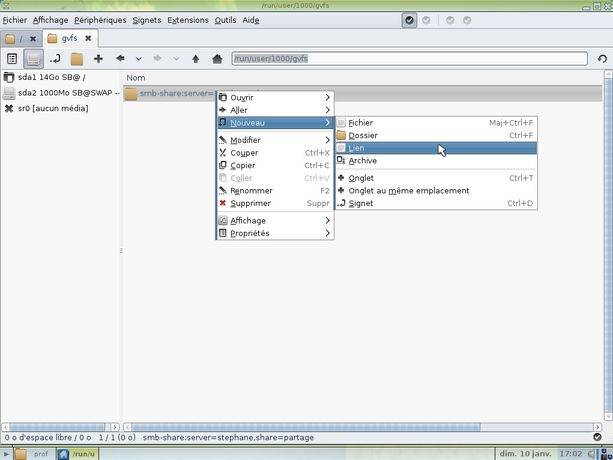The width and height of the screenshot is (613, 460).
Task: Click the devices pane horizontal scrollbar
Action: coord(61,427)
